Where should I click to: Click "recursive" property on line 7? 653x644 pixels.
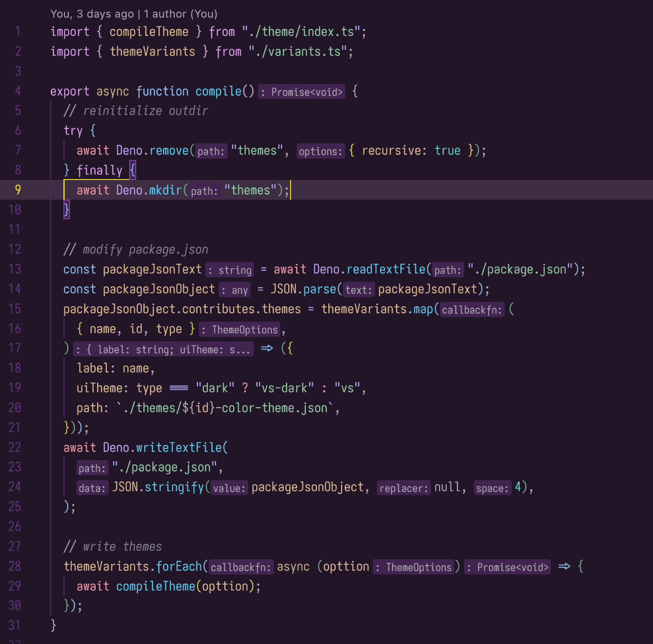click(x=391, y=150)
